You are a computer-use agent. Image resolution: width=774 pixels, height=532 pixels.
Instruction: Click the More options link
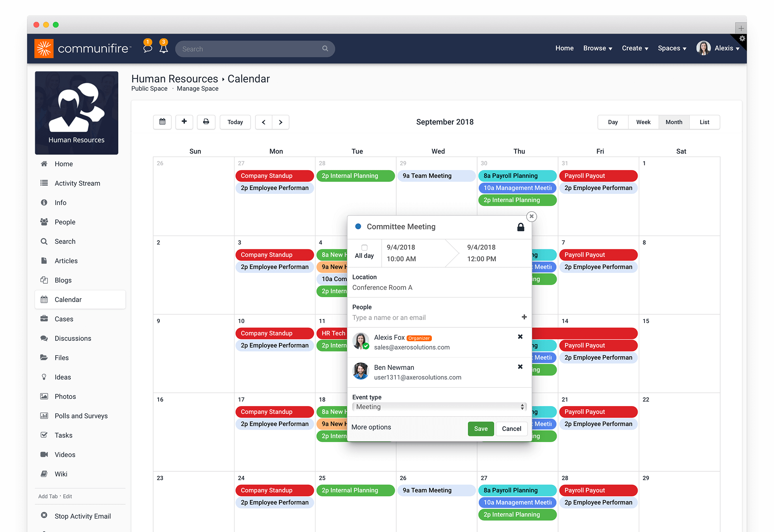coord(371,427)
